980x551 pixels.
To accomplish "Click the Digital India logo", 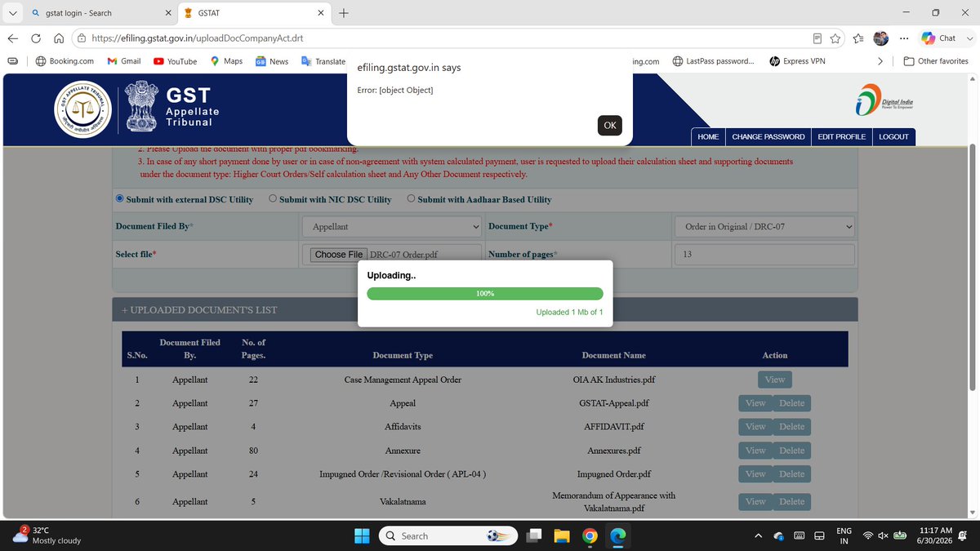I will 884,101.
